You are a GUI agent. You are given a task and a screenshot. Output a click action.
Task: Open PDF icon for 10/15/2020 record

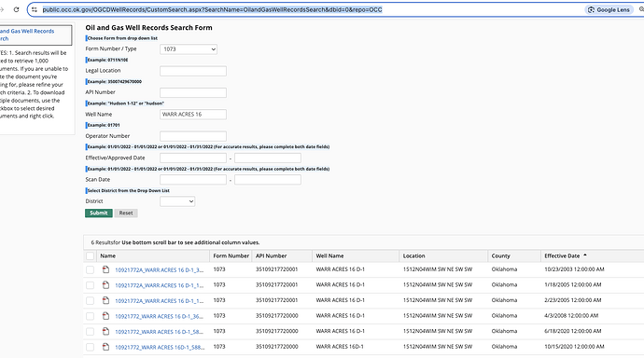pyautogui.click(x=106, y=347)
